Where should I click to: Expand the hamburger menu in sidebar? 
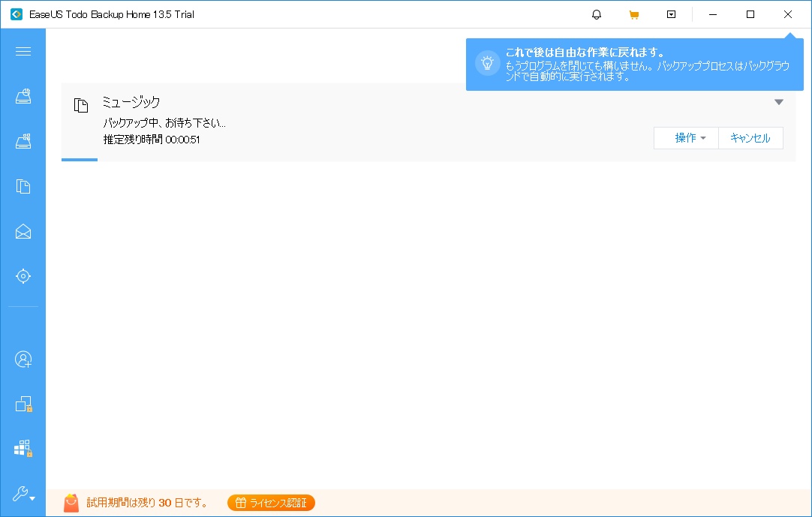[23, 51]
